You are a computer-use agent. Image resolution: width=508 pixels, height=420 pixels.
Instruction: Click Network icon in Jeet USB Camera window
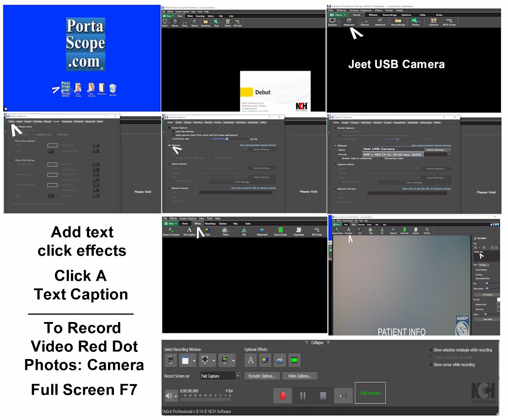coord(380,21)
